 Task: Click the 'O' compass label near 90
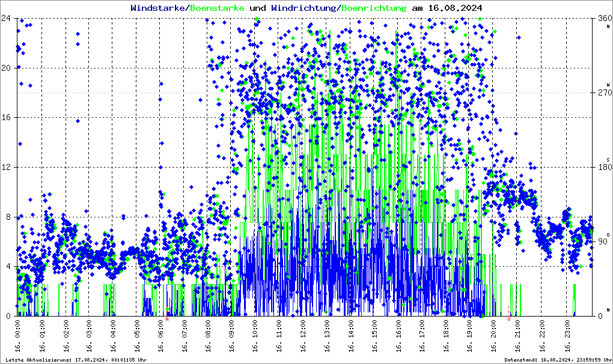(x=608, y=235)
